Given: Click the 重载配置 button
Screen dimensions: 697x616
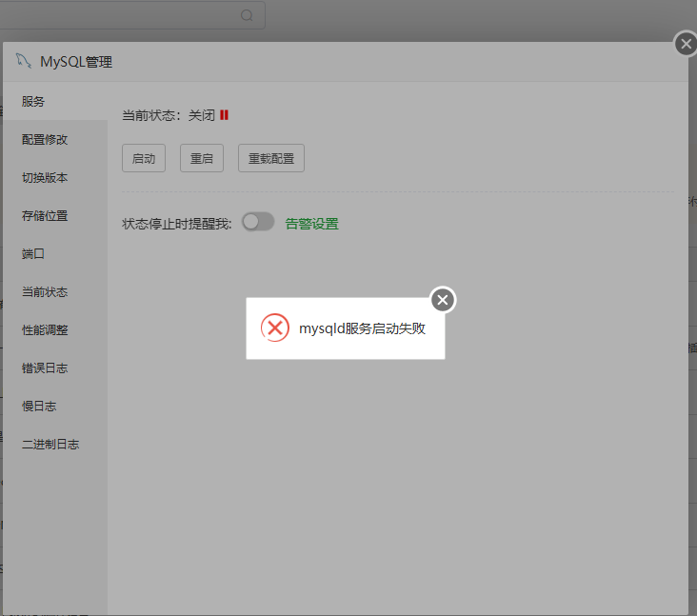Looking at the screenshot, I should 271,158.
